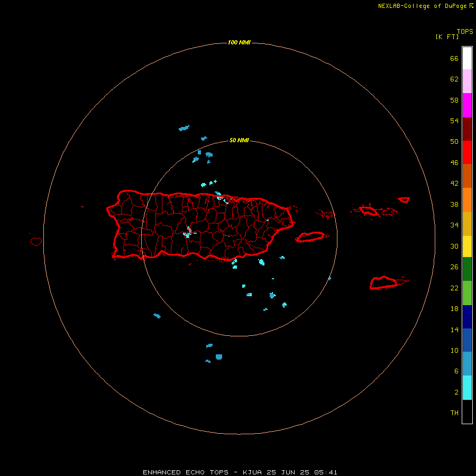Click the bright yellow legend swatch
The height and width of the screenshot is (476, 476).
[467, 246]
